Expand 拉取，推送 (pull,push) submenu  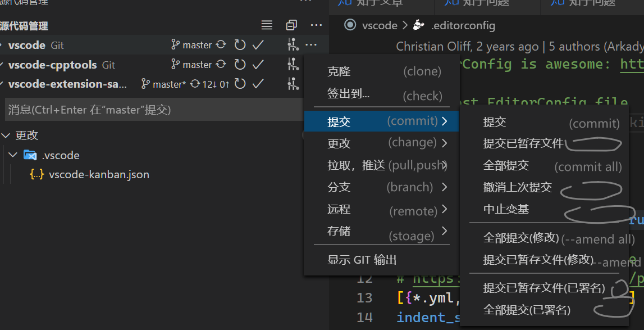(382, 165)
